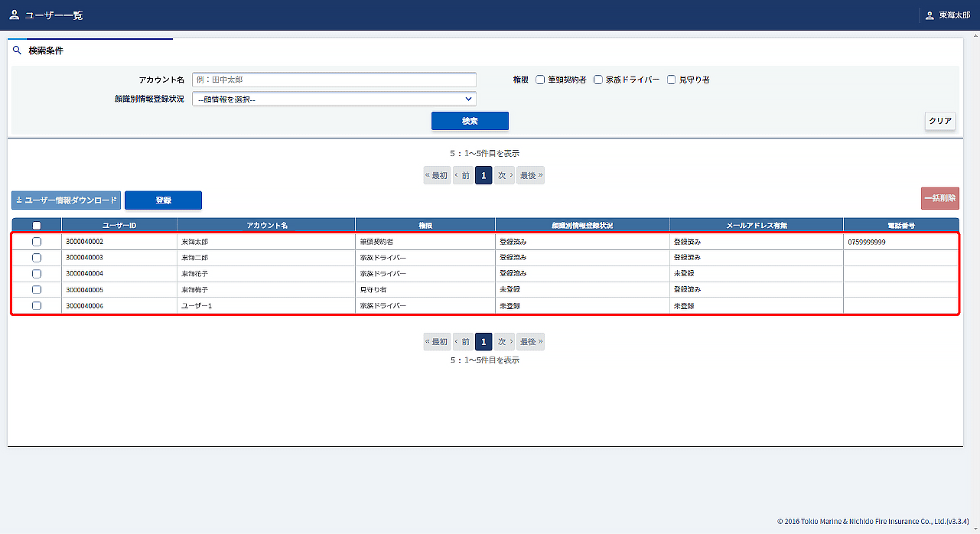Check the 筆頭契約者 permission checkbox
This screenshot has height=534, width=980.
pyautogui.click(x=540, y=80)
